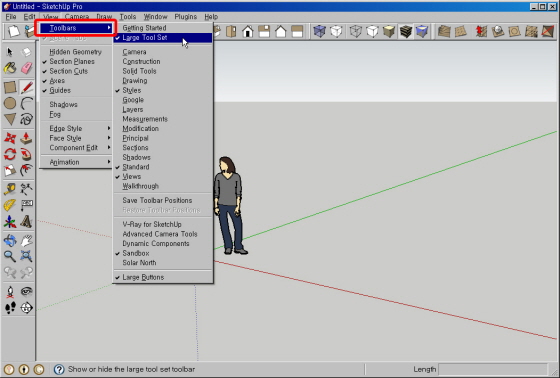Uncheck Axes in View menu
560x378 pixels.
pyautogui.click(x=76, y=81)
